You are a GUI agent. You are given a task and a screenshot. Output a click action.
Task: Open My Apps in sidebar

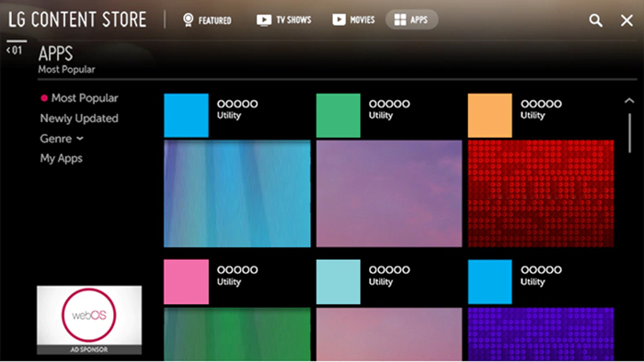click(62, 159)
